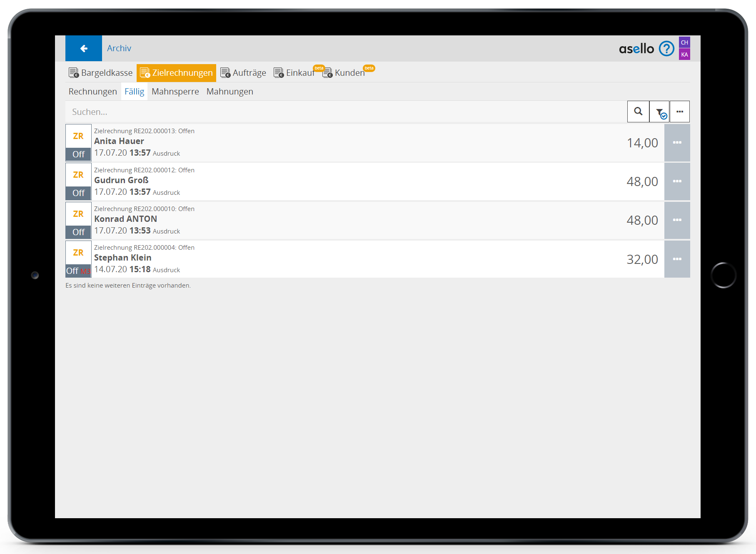Switch to the Bargeldkasse tab
756x554 pixels.
(101, 73)
